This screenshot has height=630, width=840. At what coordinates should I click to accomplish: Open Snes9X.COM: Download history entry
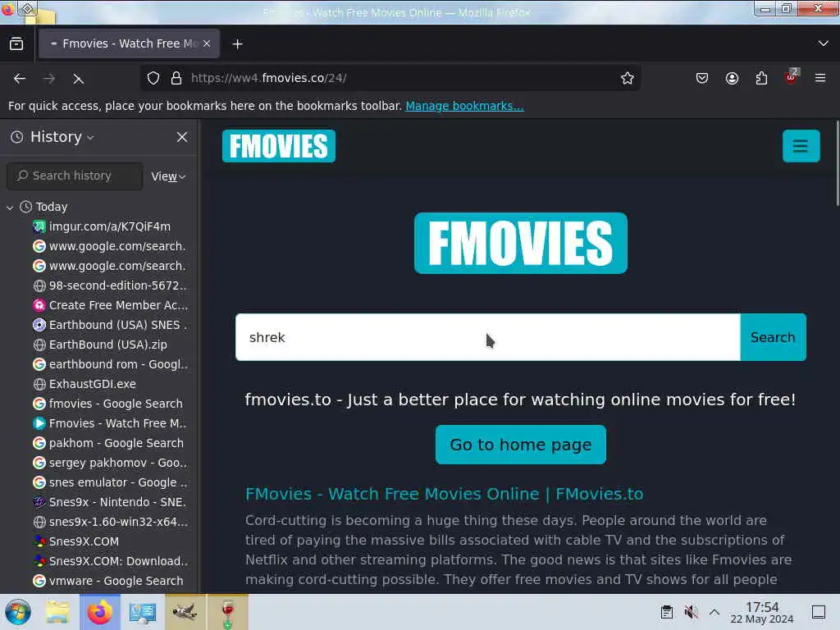(x=109, y=561)
